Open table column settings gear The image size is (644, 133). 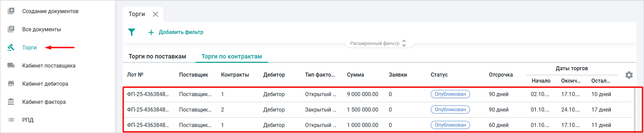(x=629, y=75)
